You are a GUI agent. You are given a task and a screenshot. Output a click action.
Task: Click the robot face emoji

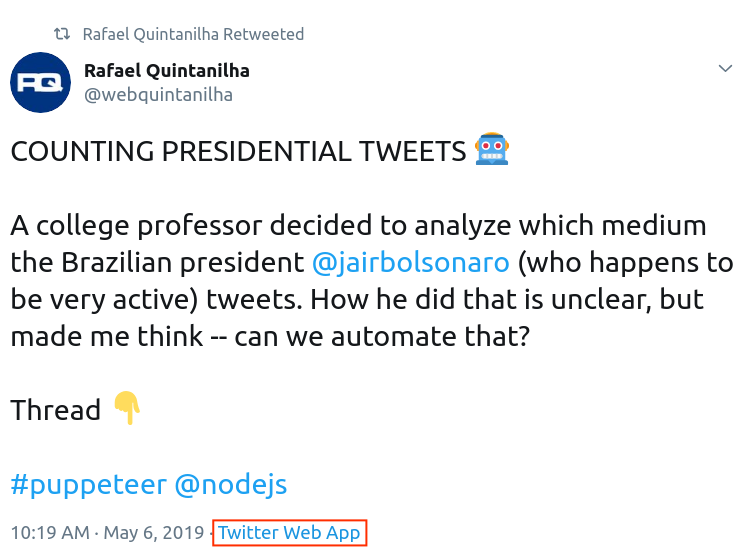coord(492,150)
